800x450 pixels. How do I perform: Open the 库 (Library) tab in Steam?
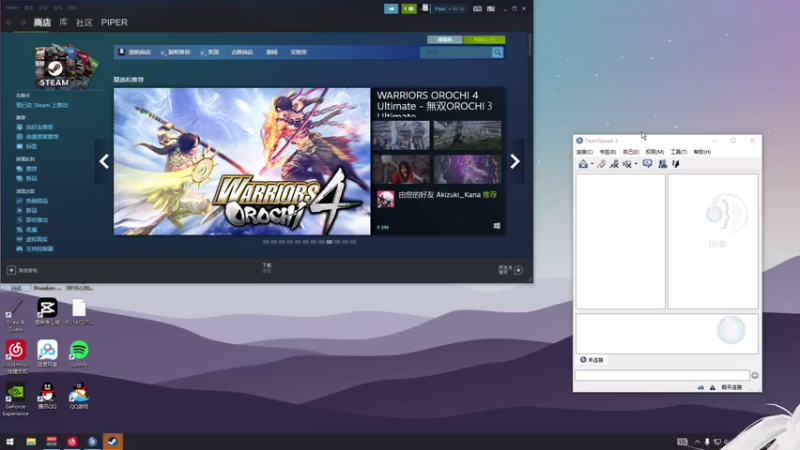tap(63, 22)
